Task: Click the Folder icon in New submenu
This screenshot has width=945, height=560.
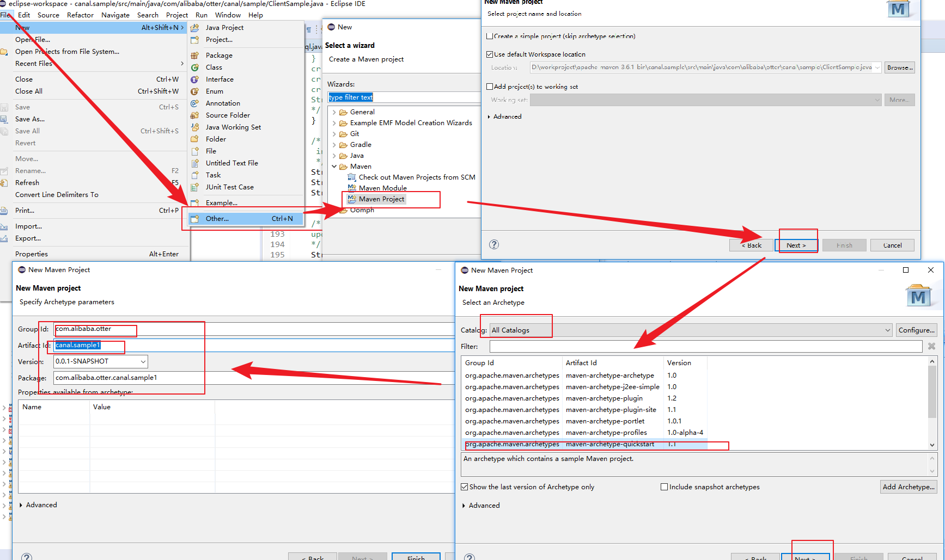Action: point(195,139)
